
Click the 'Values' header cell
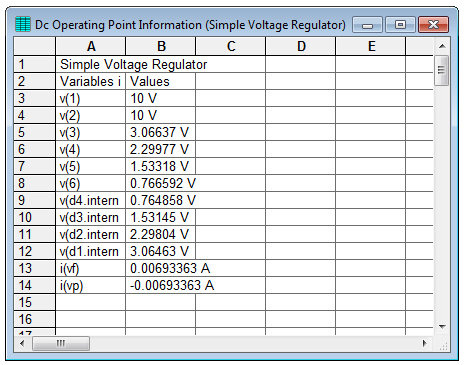tap(161, 81)
